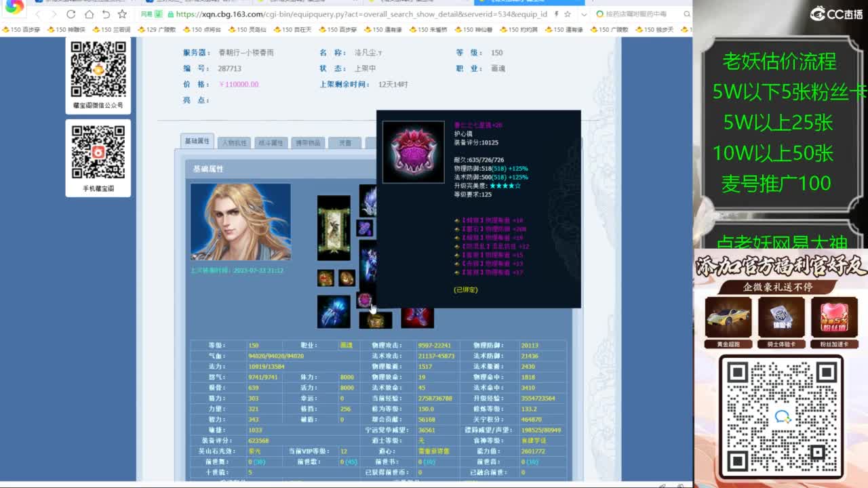Click the price ￥110000.00
Viewport: 868px width, 488px height.
coord(239,84)
